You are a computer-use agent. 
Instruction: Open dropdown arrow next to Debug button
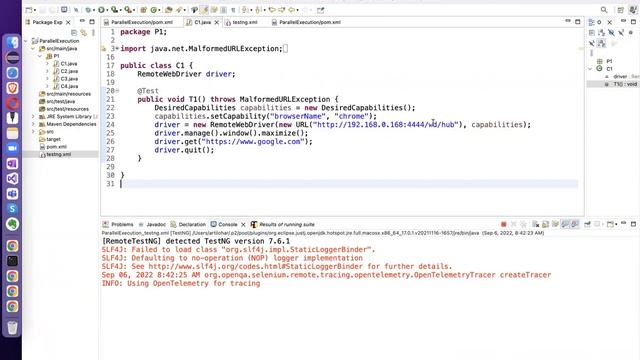pyautogui.click(x=94, y=10)
